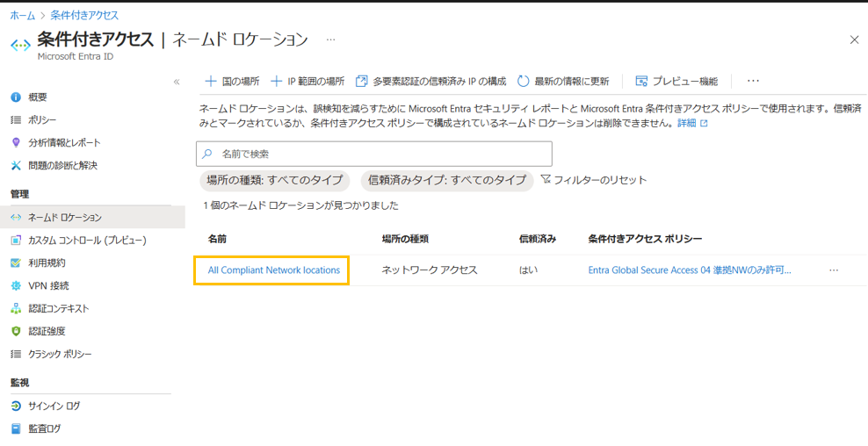Click 場所の種類 column header
868x446 pixels.
[405, 239]
